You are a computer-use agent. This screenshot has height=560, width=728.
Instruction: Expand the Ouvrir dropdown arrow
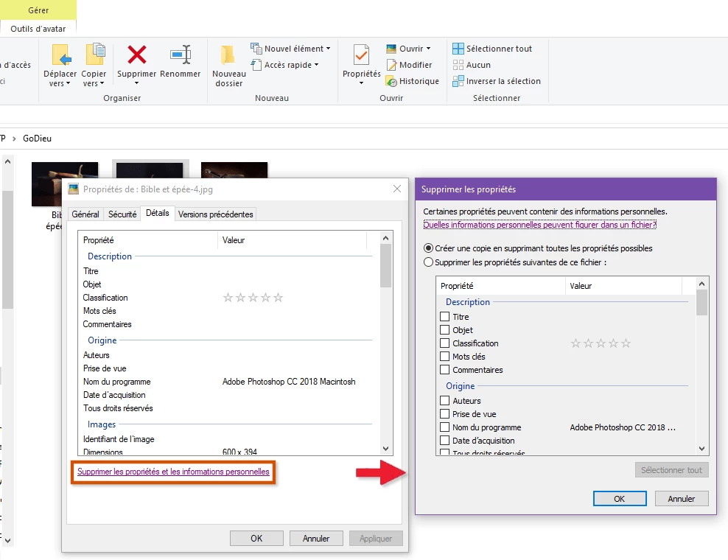tap(428, 49)
